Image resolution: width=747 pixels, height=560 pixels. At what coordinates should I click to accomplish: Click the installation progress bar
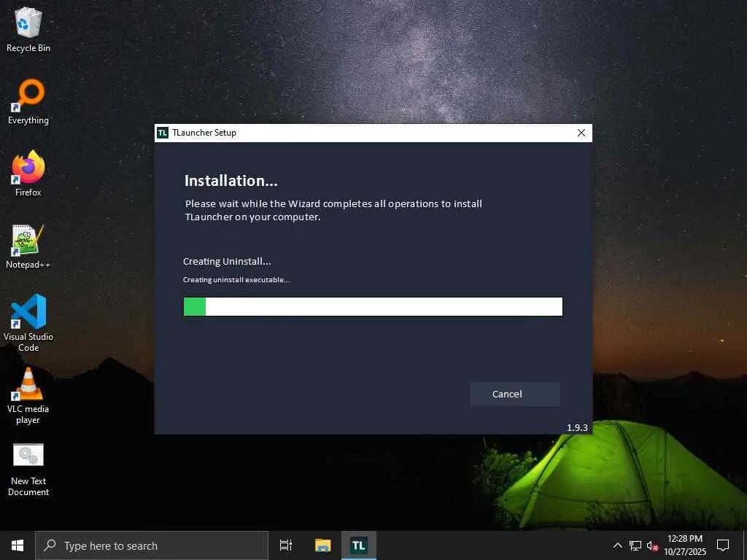coord(373,307)
